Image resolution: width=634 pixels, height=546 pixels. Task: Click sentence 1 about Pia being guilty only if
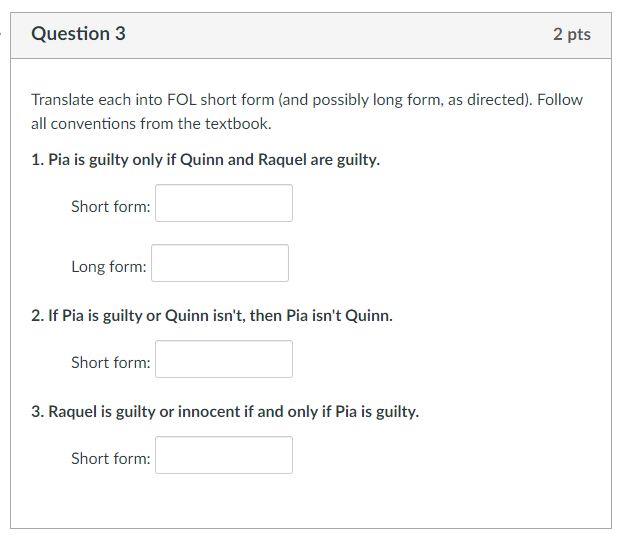point(205,160)
